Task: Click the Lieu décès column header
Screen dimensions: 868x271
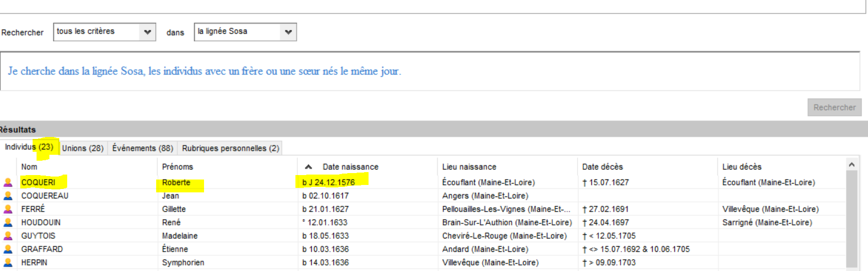Action: coord(742,167)
